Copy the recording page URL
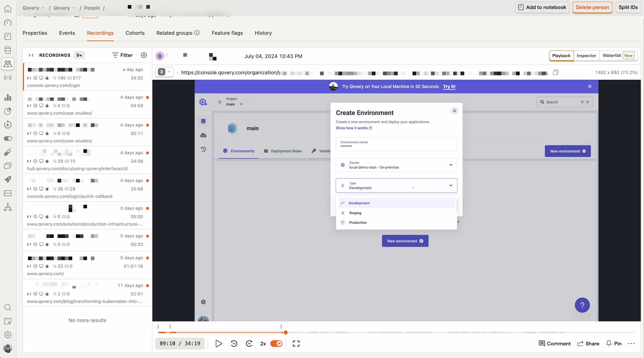 [555, 72]
